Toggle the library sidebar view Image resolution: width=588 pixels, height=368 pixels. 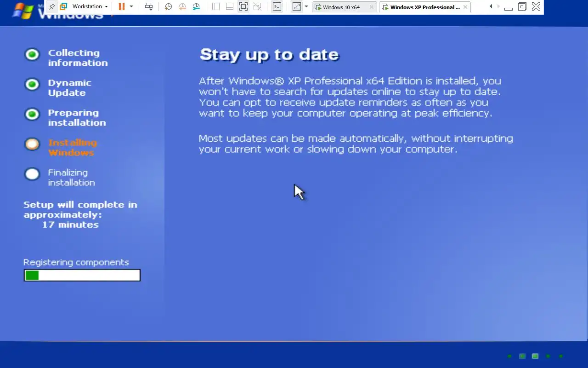point(216,7)
